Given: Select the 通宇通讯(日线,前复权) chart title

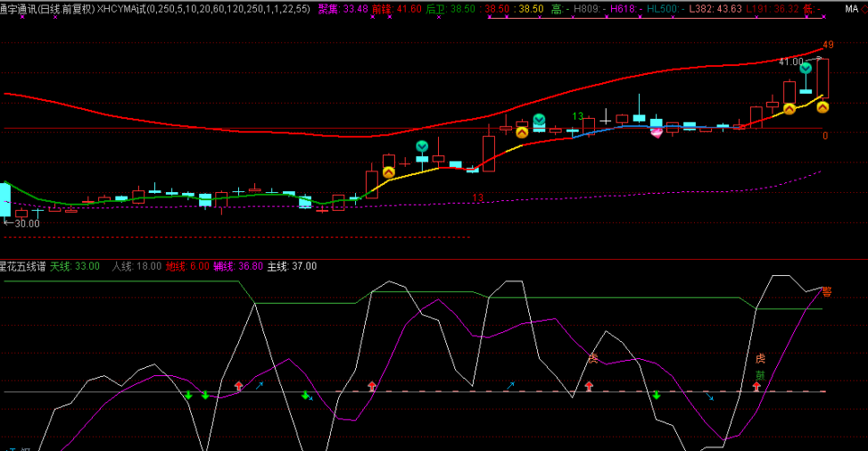Looking at the screenshot, I should coord(48,9).
